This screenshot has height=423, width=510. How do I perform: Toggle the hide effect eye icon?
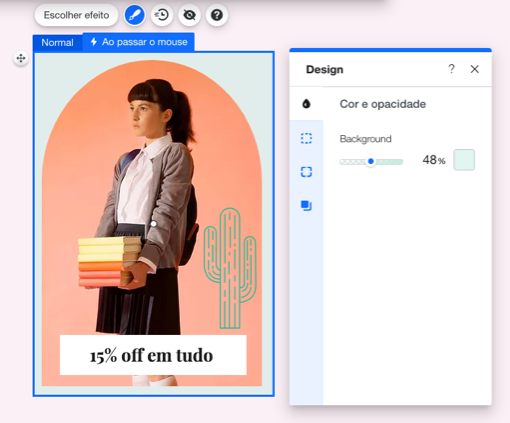coord(189,15)
